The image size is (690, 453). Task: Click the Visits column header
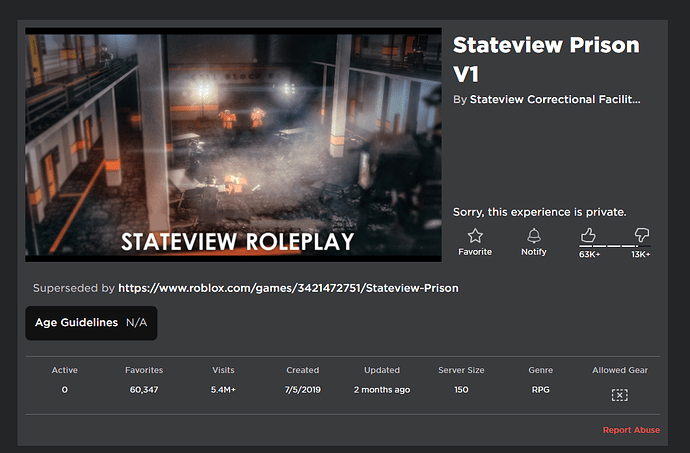tap(223, 370)
